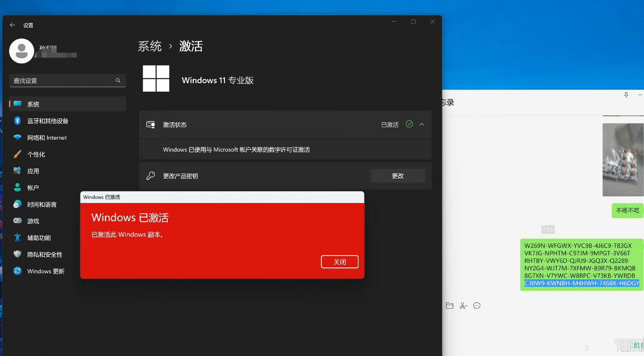This screenshot has width=644, height=356.
Task: Click the 激活状态 certificate icon
Action: tap(151, 125)
